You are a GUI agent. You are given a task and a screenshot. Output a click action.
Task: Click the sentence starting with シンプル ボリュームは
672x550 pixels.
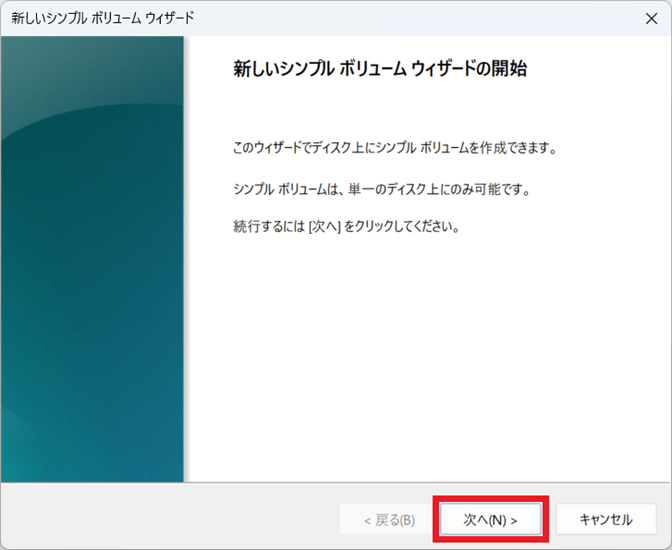click(x=379, y=189)
